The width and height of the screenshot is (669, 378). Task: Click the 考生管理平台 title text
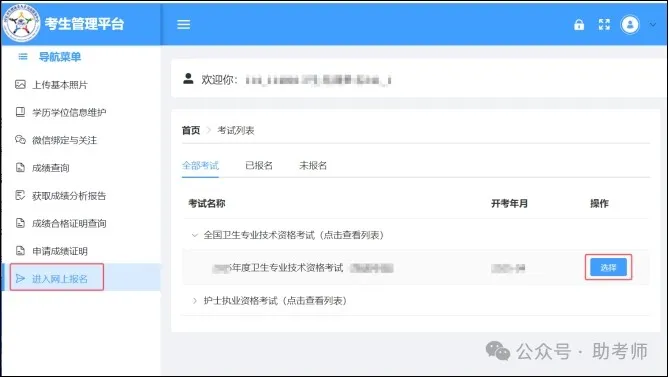pyautogui.click(x=84, y=24)
